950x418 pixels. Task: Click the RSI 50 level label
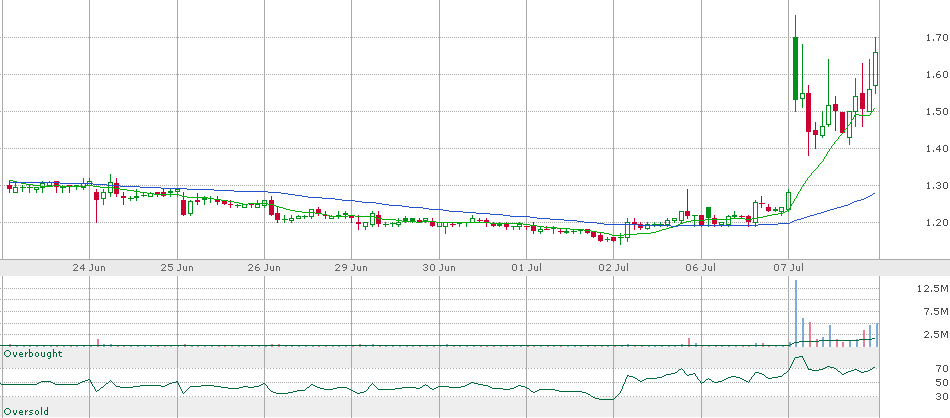pyautogui.click(x=941, y=382)
